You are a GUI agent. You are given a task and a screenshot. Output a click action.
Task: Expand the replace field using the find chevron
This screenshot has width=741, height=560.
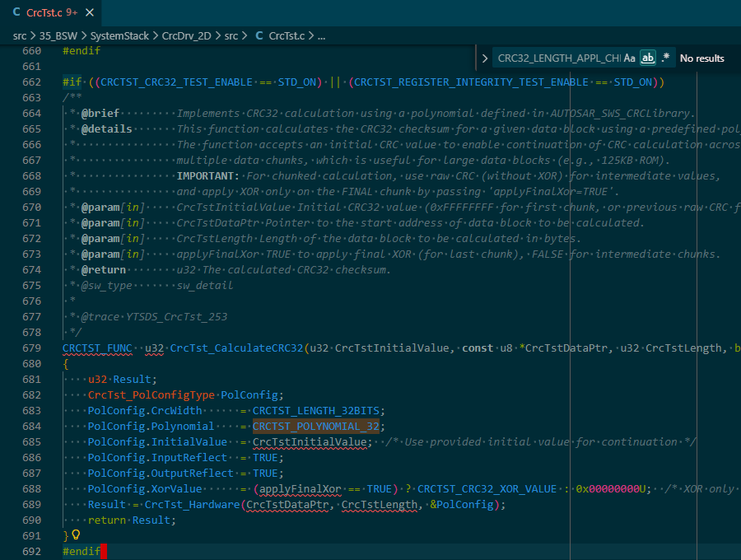coord(485,58)
